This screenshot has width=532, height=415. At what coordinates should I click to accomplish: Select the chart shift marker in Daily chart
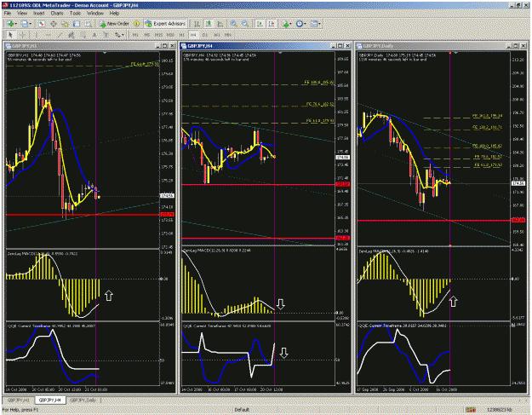point(456,53)
